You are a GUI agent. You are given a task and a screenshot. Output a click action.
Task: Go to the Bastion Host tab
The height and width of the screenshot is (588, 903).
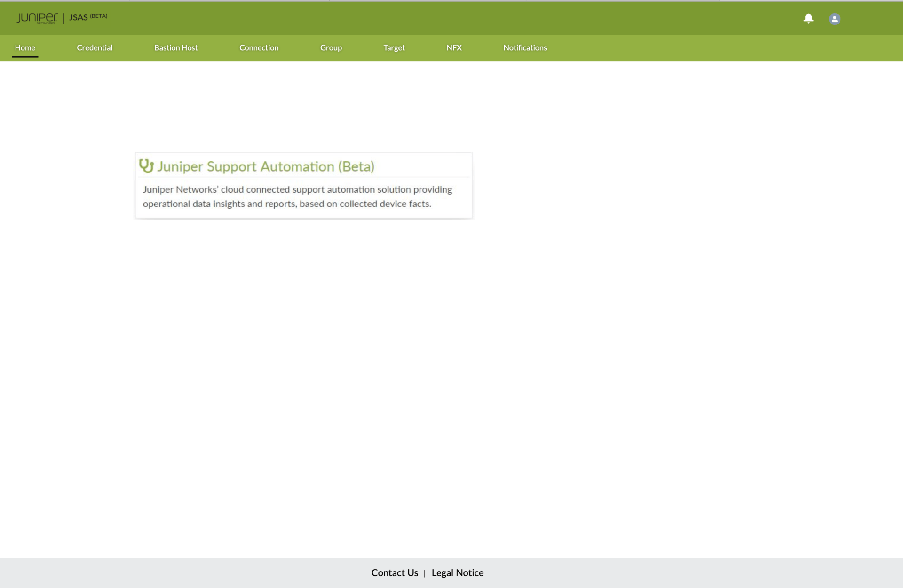click(x=176, y=47)
